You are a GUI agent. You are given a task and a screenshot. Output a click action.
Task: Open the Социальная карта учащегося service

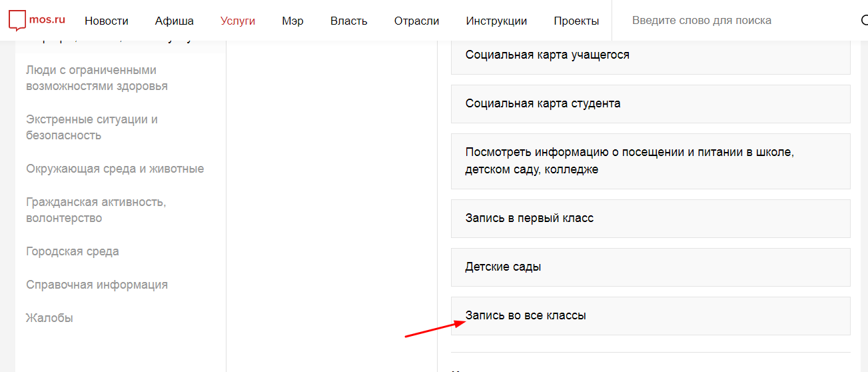pos(547,55)
